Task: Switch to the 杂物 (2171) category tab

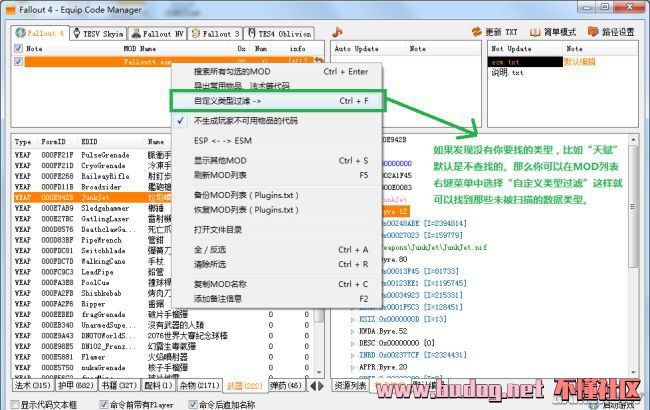Action: 199,386
